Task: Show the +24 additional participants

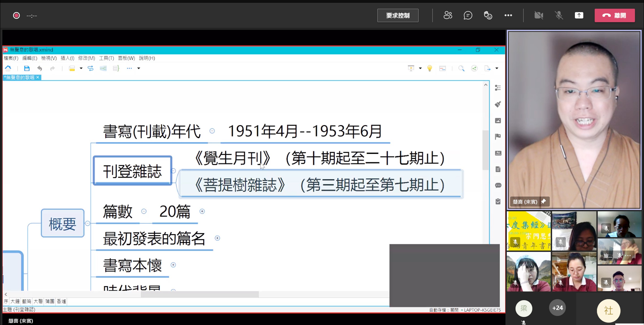Action: click(557, 308)
